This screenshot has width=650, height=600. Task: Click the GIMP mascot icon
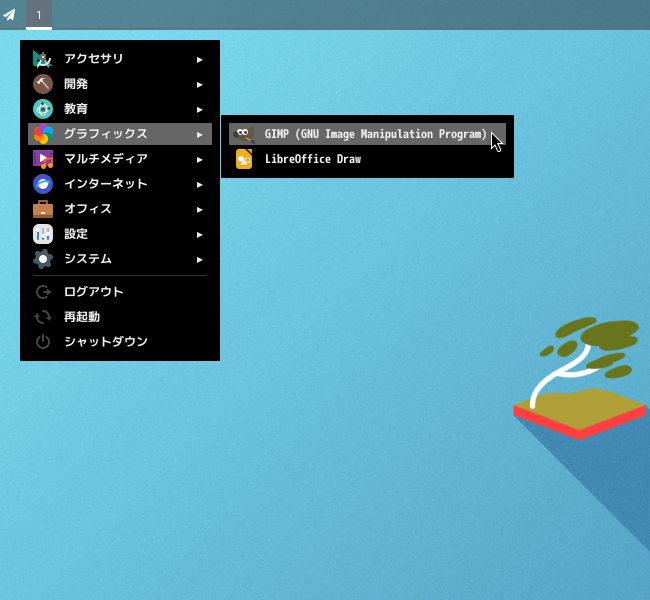pos(244,134)
